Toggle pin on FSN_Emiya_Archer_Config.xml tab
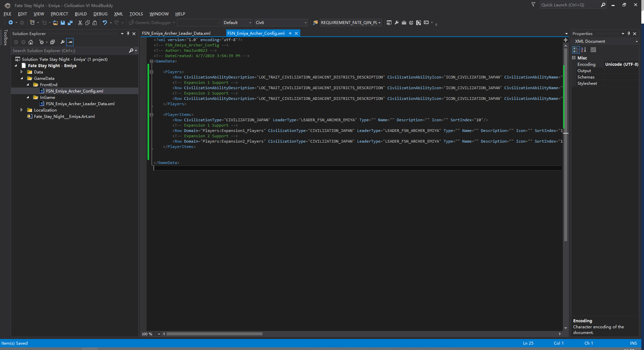This screenshot has width=644, height=350. (290, 33)
